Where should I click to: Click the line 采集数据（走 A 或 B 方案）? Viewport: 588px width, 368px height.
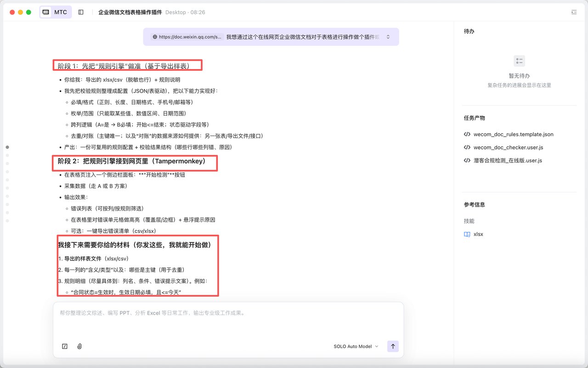[x=96, y=186]
